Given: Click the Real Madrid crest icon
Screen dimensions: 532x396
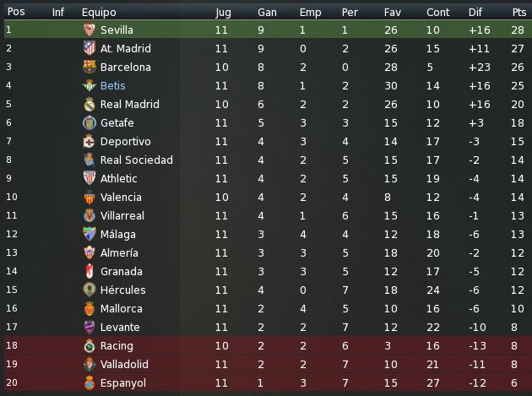Looking at the screenshot, I should [x=90, y=104].
